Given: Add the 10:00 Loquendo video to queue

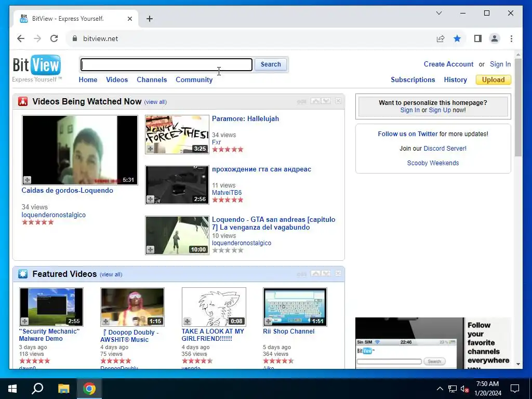Looking at the screenshot, I should click(150, 250).
